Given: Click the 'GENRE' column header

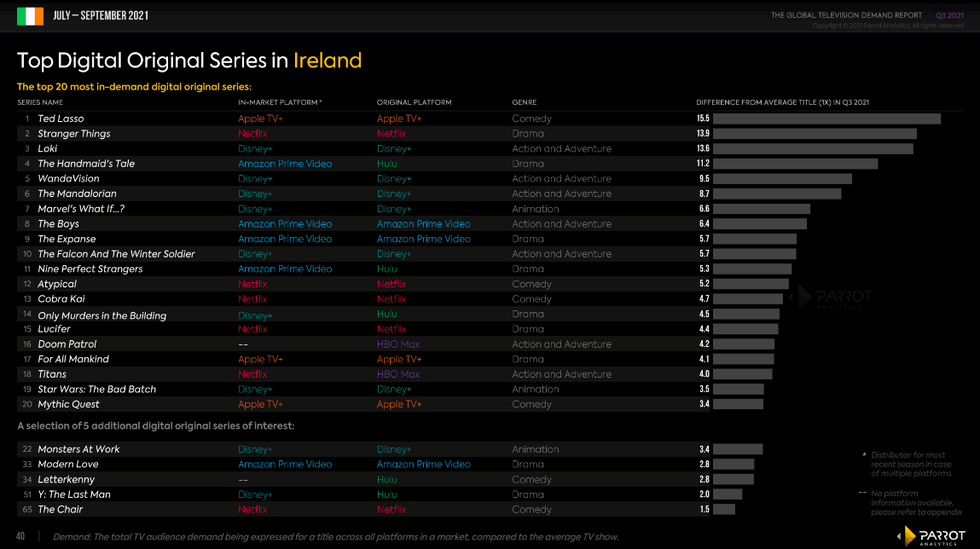Looking at the screenshot, I should [525, 102].
